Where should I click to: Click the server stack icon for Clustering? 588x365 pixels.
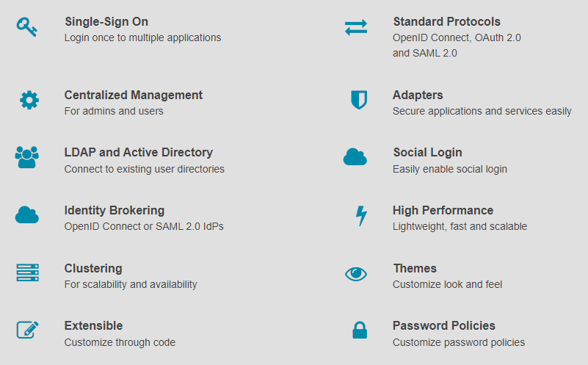(27, 272)
